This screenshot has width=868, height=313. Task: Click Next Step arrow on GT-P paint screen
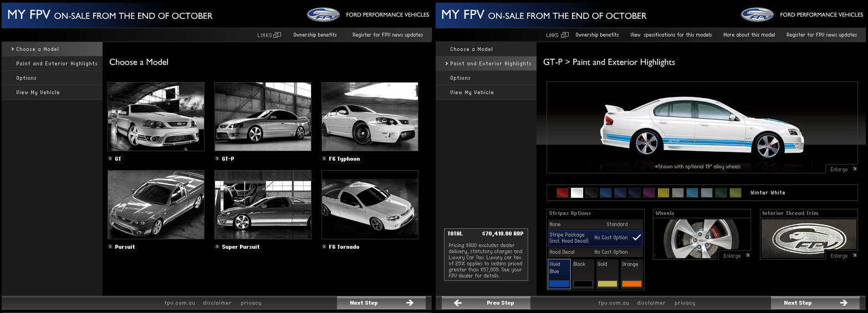pyautogui.click(x=844, y=302)
